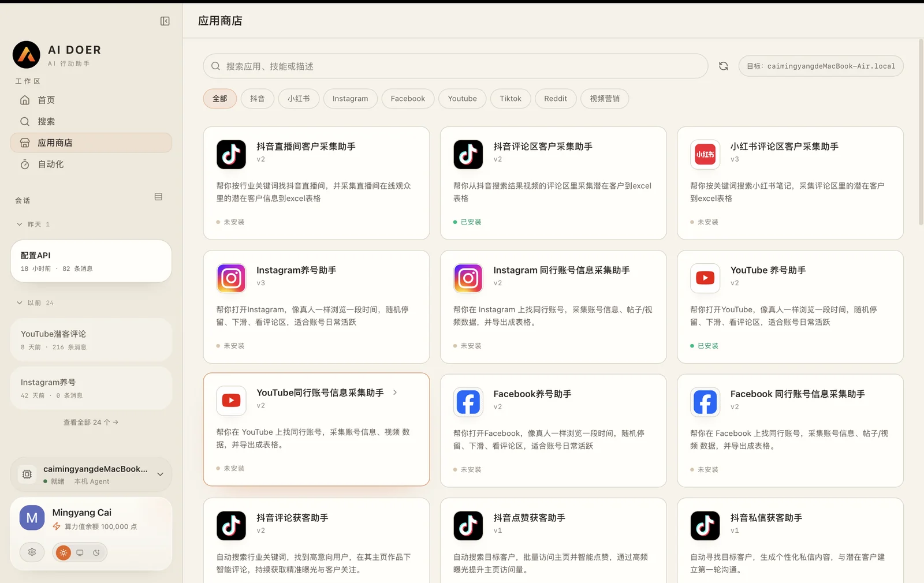Click the 抖音评论区客户采集助手 app icon
This screenshot has height=583, width=924.
pyautogui.click(x=468, y=154)
